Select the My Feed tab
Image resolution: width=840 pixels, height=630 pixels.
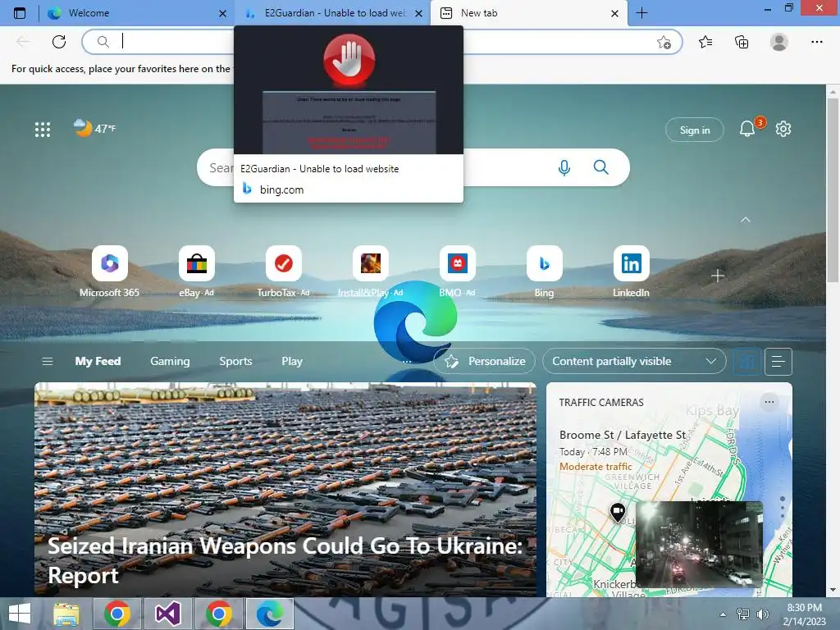coord(98,362)
